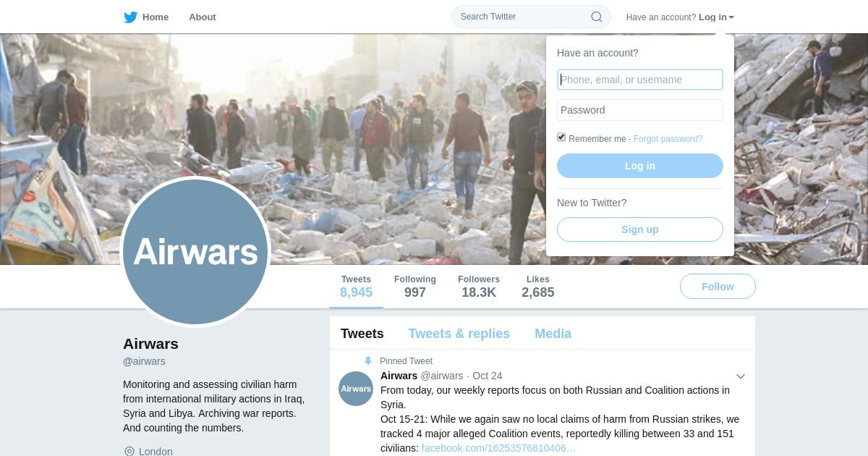This screenshot has width=868, height=456.
Task: Open the About menu item
Action: (x=203, y=17)
